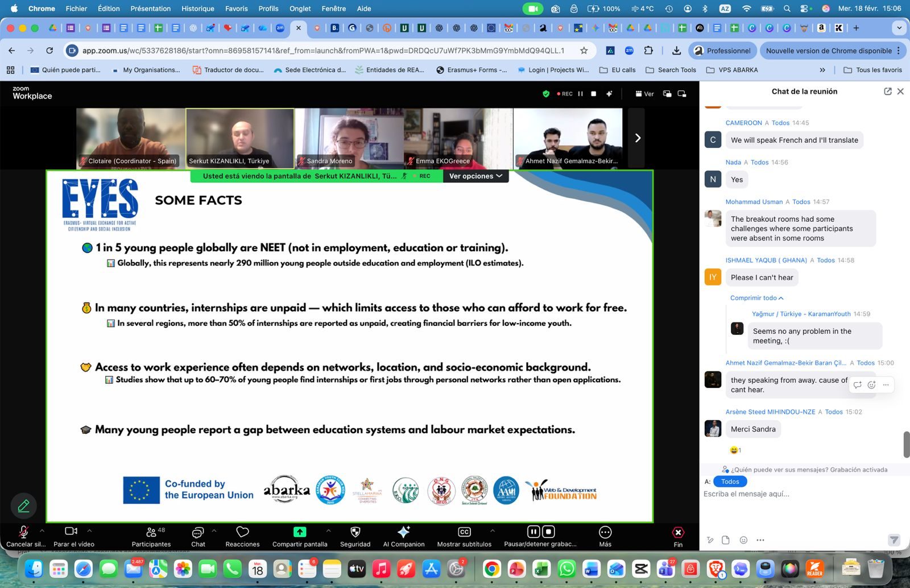
Task: Open the EU calls bookmark folder
Action: pos(618,70)
